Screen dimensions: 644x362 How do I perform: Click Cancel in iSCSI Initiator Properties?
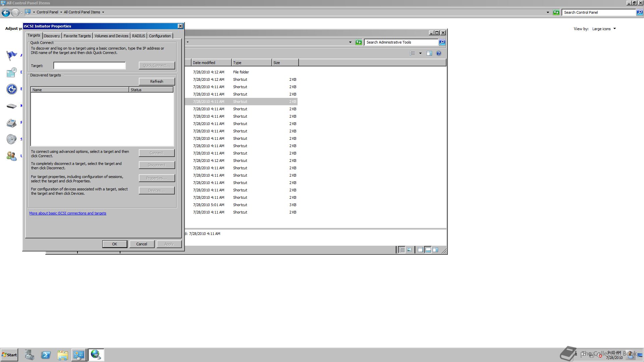click(142, 244)
